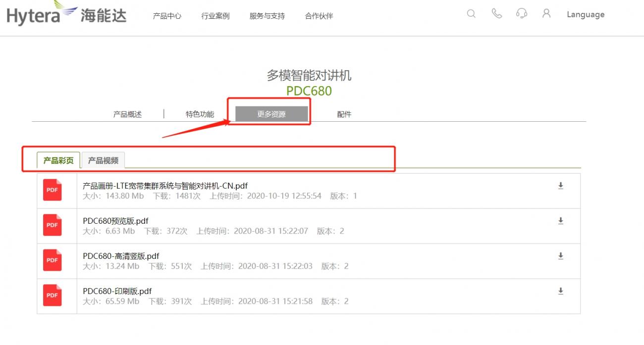Viewport: 644px width, 345px height.
Task: Open the user account icon
Action: (546, 14)
